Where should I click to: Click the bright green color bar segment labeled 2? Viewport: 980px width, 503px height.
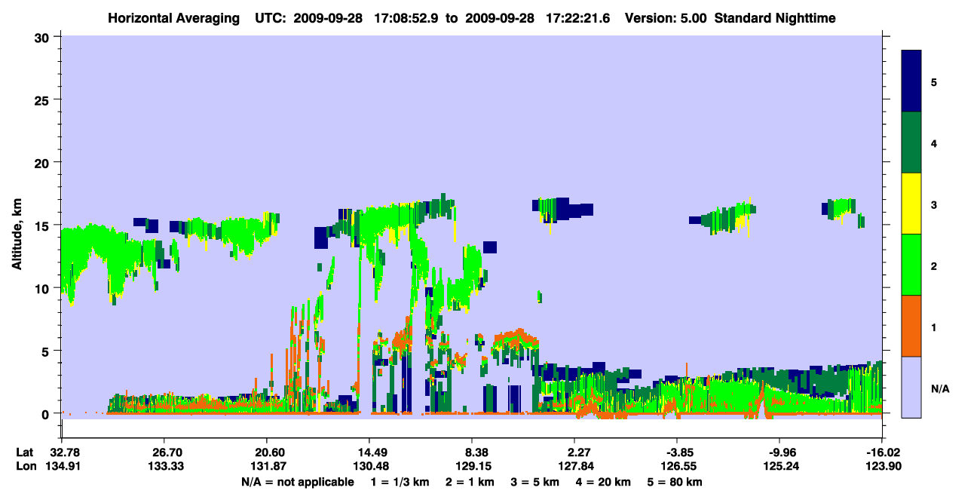click(911, 265)
